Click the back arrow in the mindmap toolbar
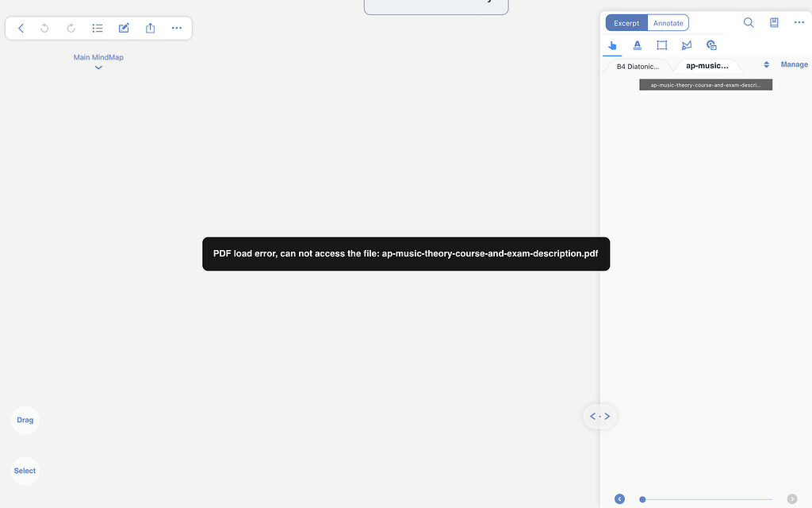 (21, 28)
